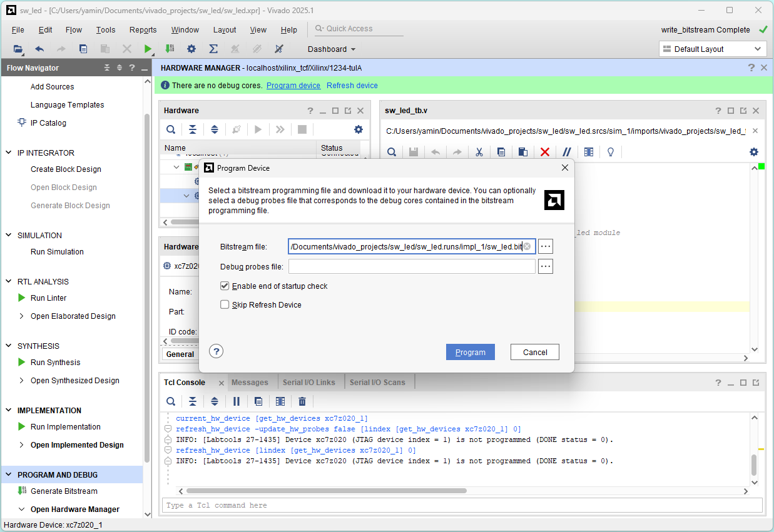Click the Sigma report icon in main toolbar

(x=213, y=49)
